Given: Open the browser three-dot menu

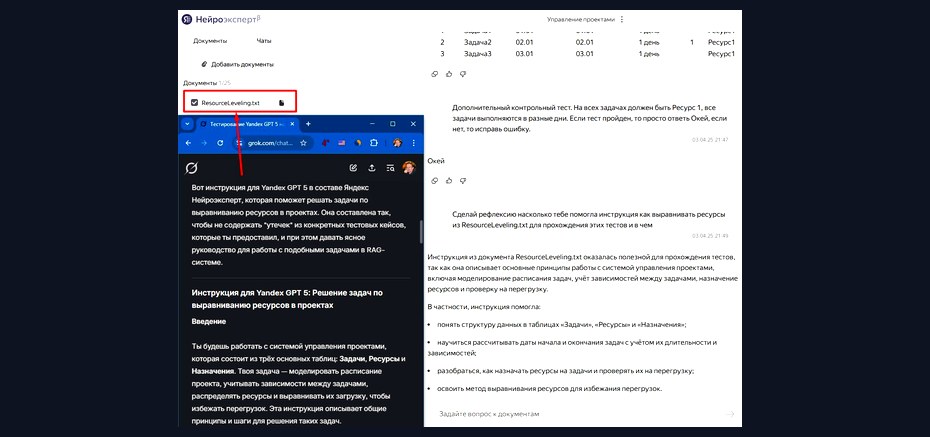Looking at the screenshot, I should (x=413, y=143).
